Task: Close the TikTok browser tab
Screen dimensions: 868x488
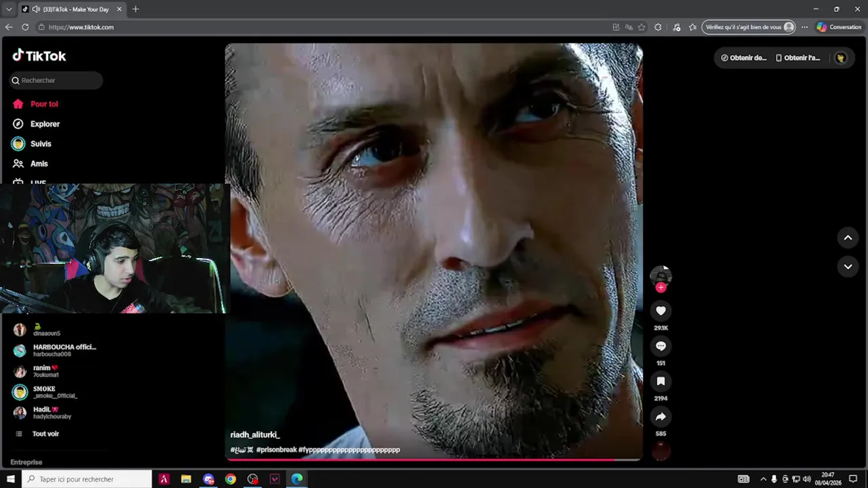Action: pos(119,9)
